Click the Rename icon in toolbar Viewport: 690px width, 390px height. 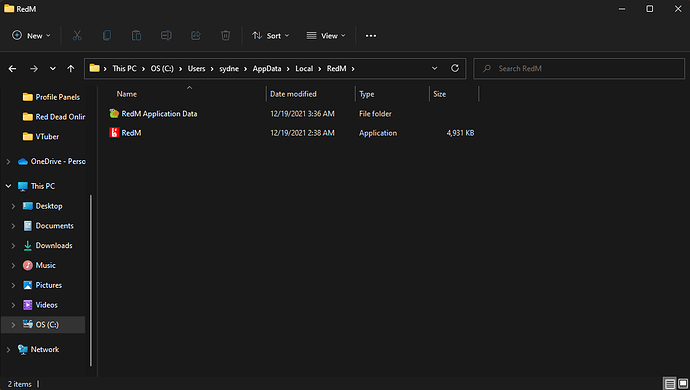166,36
